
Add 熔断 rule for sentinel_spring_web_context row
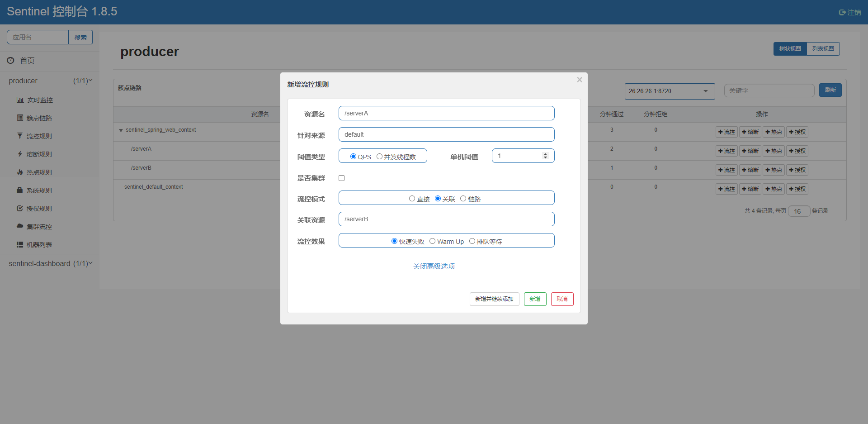[x=750, y=132]
